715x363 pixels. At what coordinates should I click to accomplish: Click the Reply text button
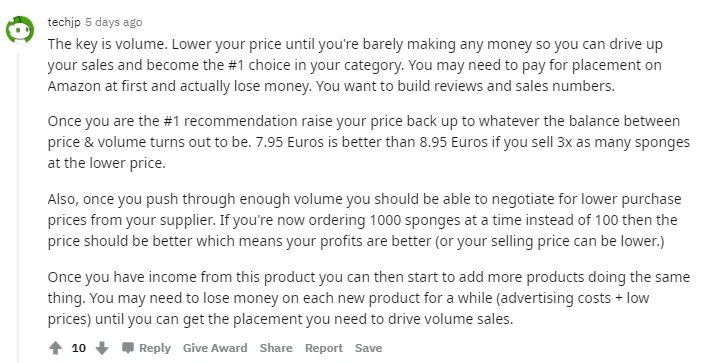click(x=155, y=348)
